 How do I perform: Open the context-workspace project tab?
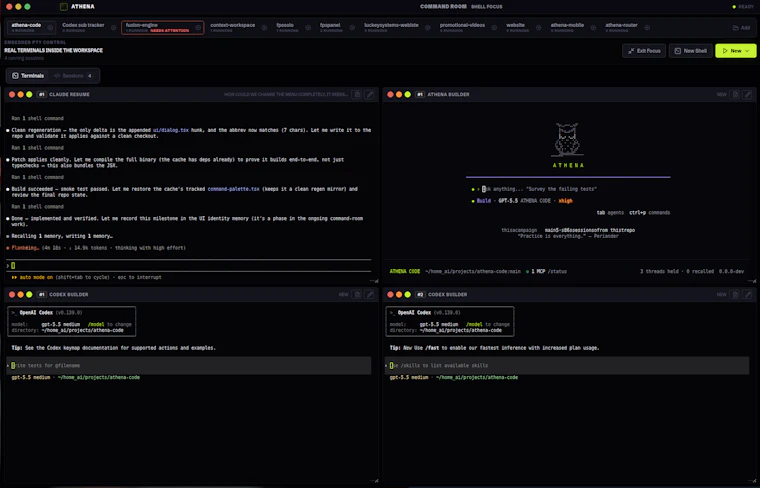(232, 28)
